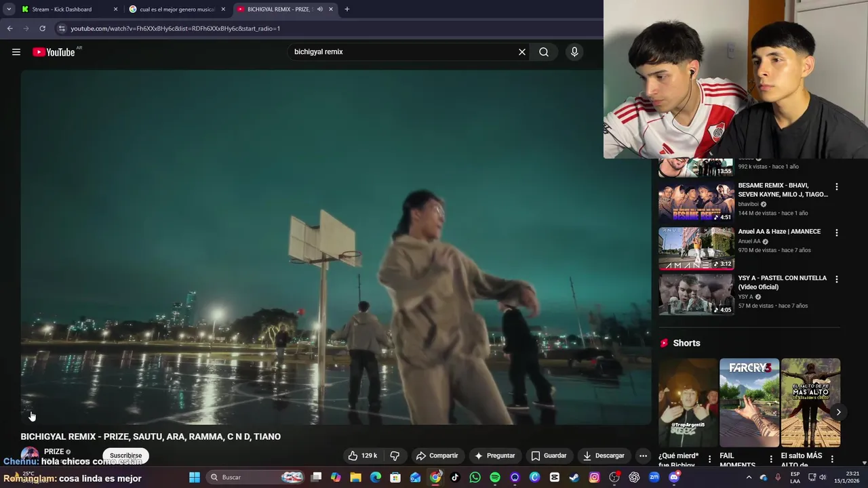Image resolution: width=868 pixels, height=488 pixels.
Task: Open options for PASTEL CON NUTELLA suggestion
Action: click(836, 279)
